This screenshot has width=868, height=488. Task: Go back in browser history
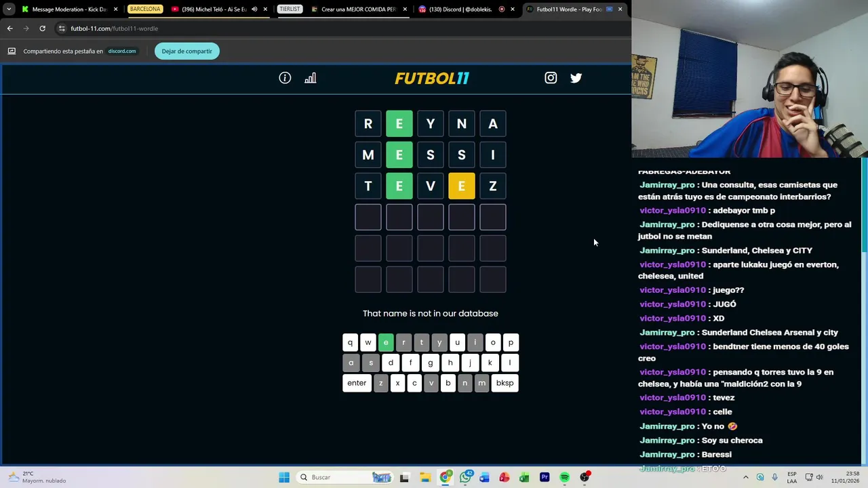pos(9,28)
